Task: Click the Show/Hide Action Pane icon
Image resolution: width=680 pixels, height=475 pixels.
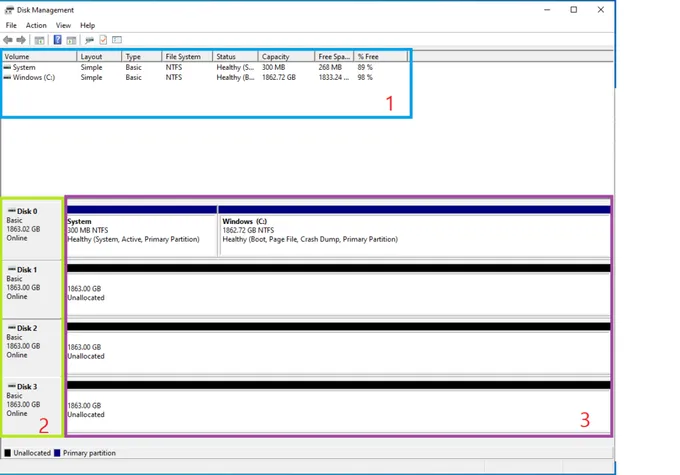Action: tap(72, 40)
